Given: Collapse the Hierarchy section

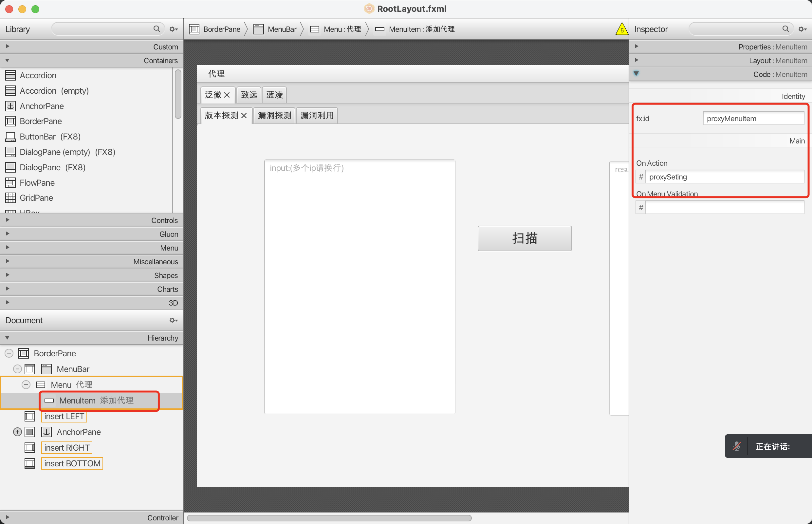Looking at the screenshot, I should (8, 338).
